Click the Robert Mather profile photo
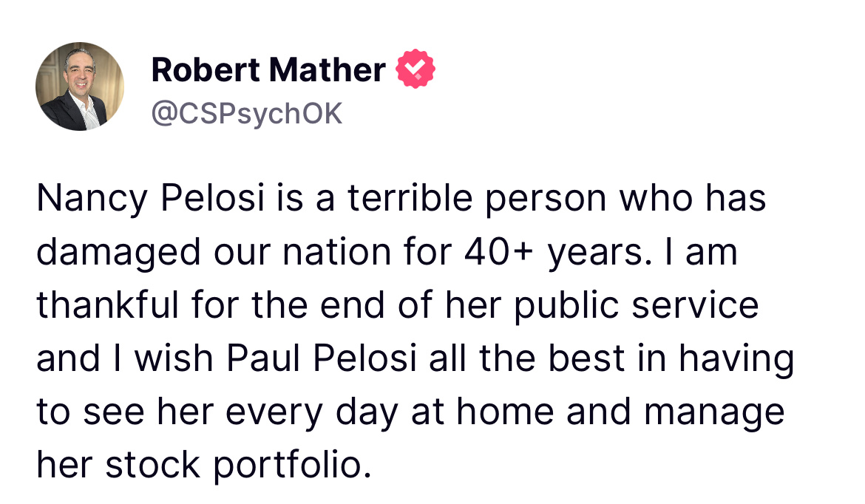Image resolution: width=865 pixels, height=504 pixels. [x=80, y=86]
